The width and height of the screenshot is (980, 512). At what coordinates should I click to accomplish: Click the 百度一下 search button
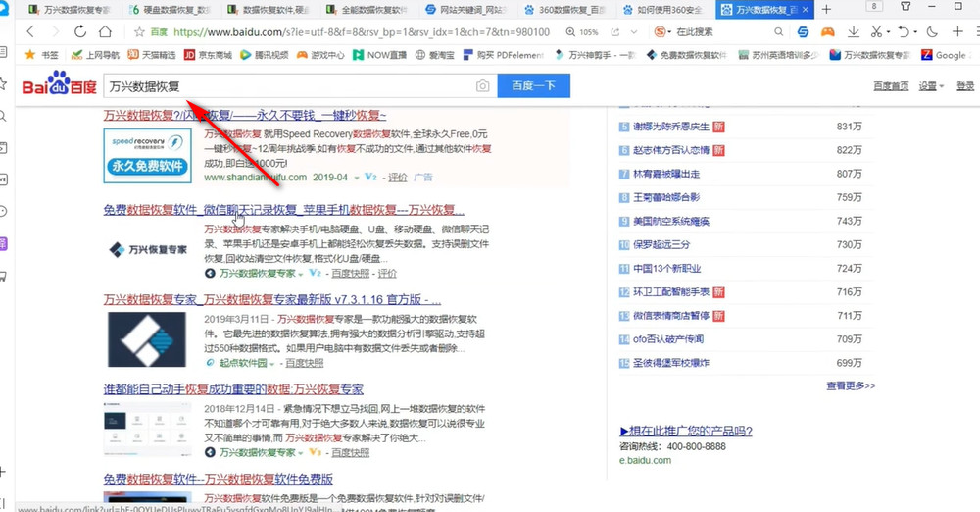(x=534, y=85)
